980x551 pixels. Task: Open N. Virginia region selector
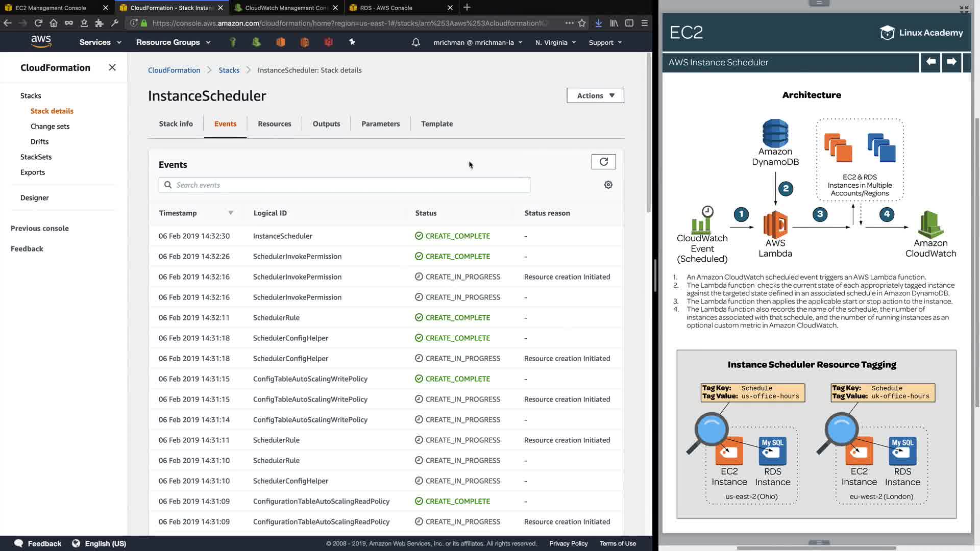click(x=555, y=42)
